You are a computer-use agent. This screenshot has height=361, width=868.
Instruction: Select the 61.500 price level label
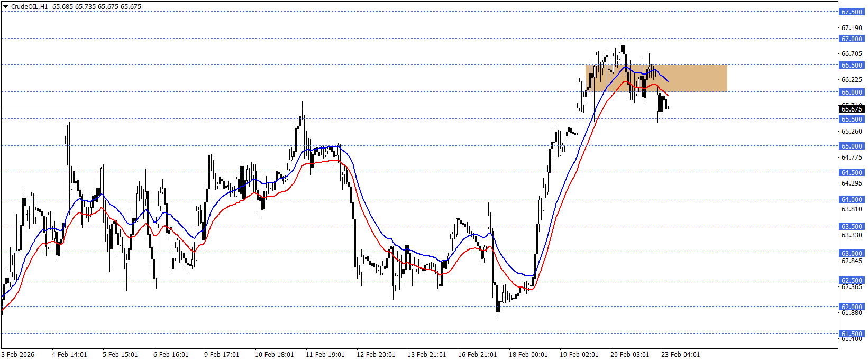tap(852, 334)
